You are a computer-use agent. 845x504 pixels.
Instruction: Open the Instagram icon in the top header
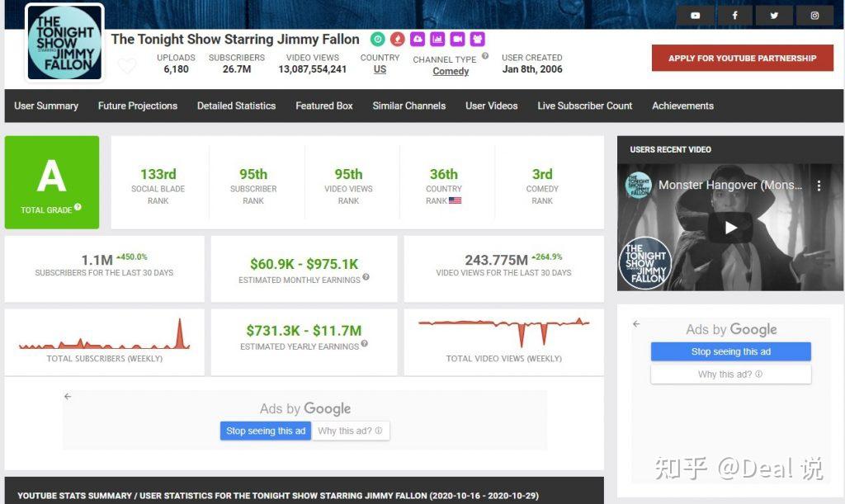point(814,15)
